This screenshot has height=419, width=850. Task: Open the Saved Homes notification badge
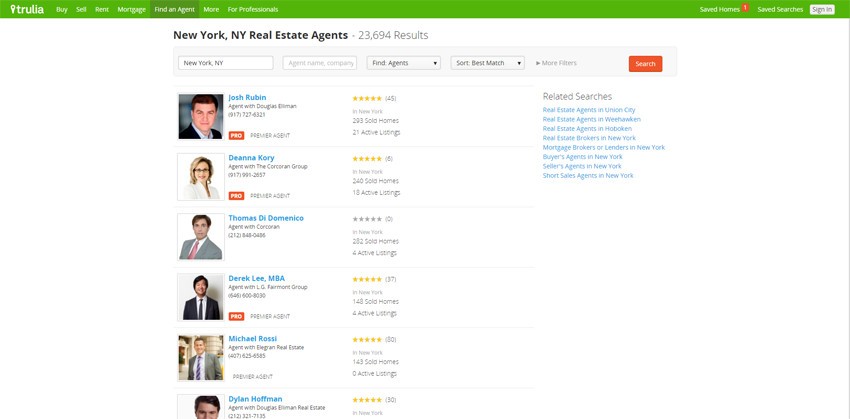[745, 8]
